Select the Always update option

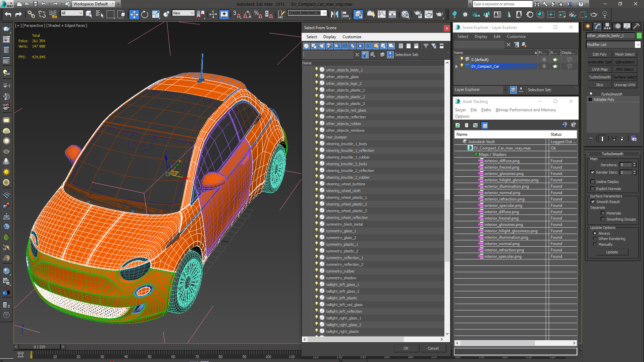(x=595, y=233)
